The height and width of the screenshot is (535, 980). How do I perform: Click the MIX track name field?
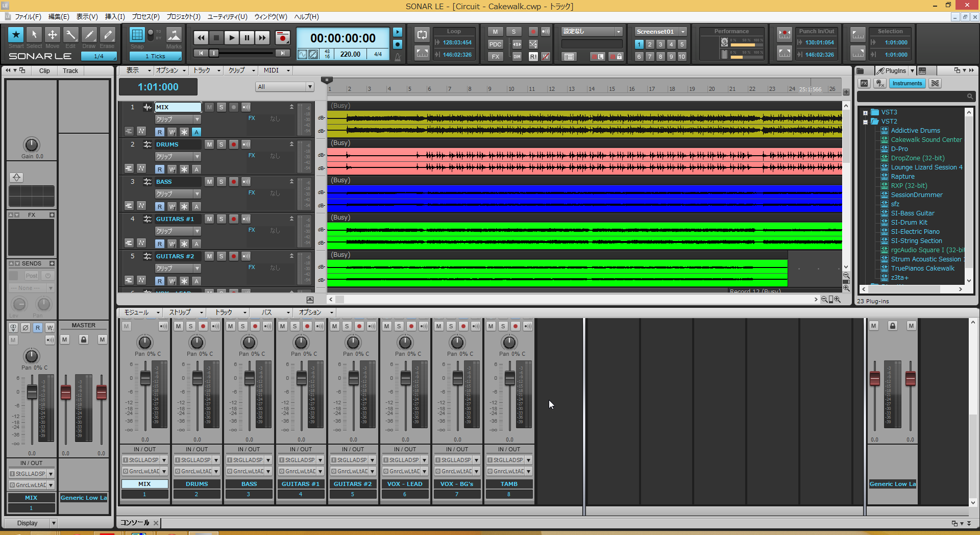tap(178, 107)
